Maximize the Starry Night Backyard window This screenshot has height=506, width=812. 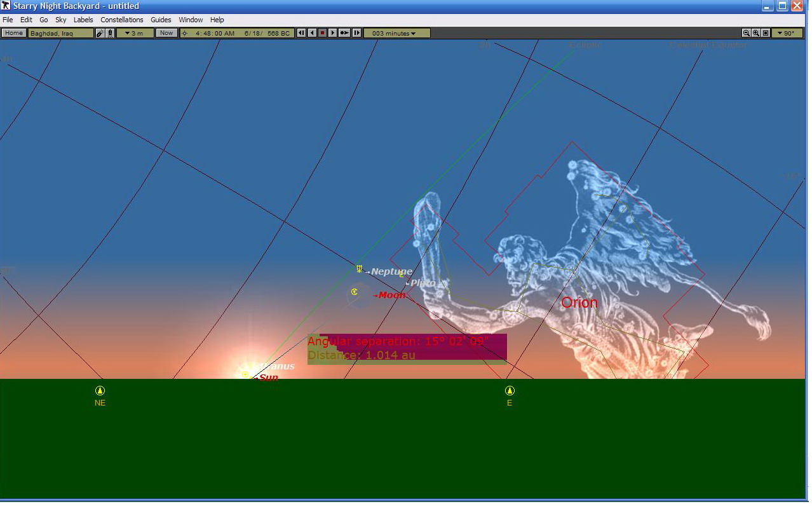(782, 6)
